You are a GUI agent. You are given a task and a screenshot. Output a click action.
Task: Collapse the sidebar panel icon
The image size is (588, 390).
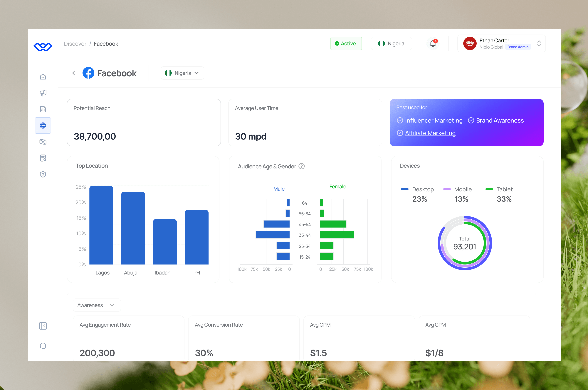43,326
